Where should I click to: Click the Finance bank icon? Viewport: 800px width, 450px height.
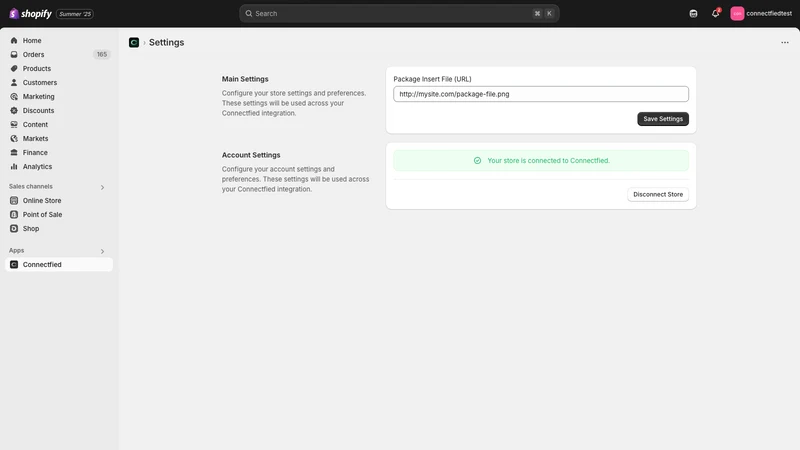[x=14, y=153]
